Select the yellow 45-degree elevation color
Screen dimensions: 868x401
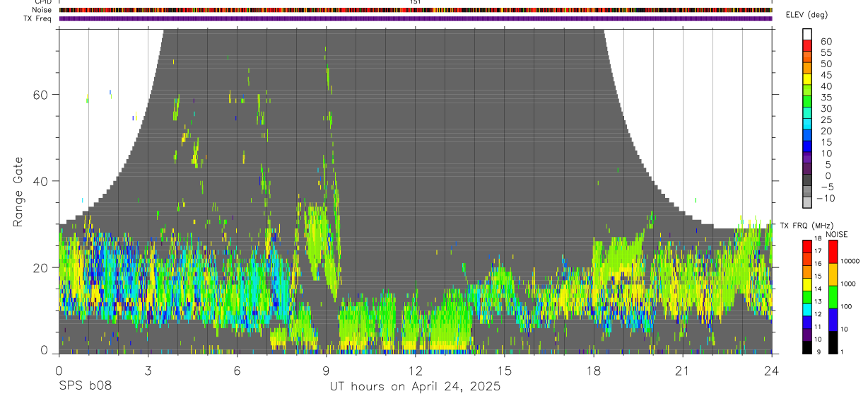tap(807, 80)
